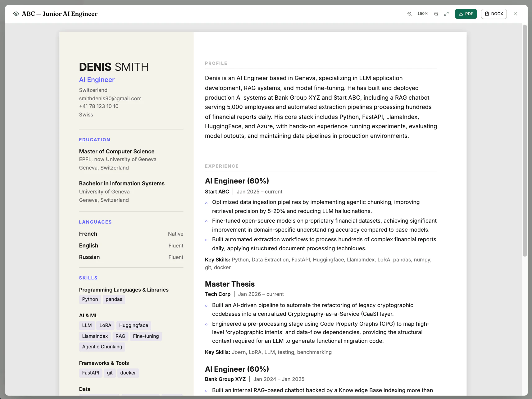Close the resume preview dialog
The width and height of the screenshot is (532, 399).
point(515,14)
